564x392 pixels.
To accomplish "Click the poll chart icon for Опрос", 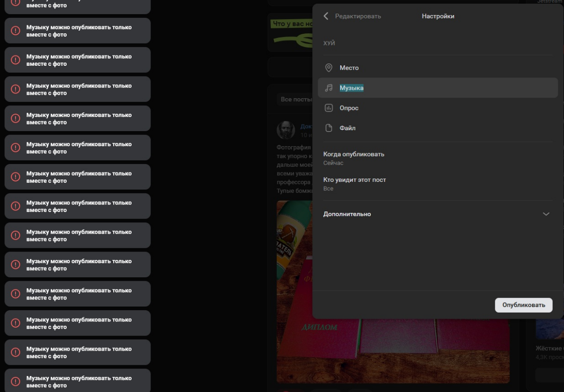I will (x=329, y=108).
